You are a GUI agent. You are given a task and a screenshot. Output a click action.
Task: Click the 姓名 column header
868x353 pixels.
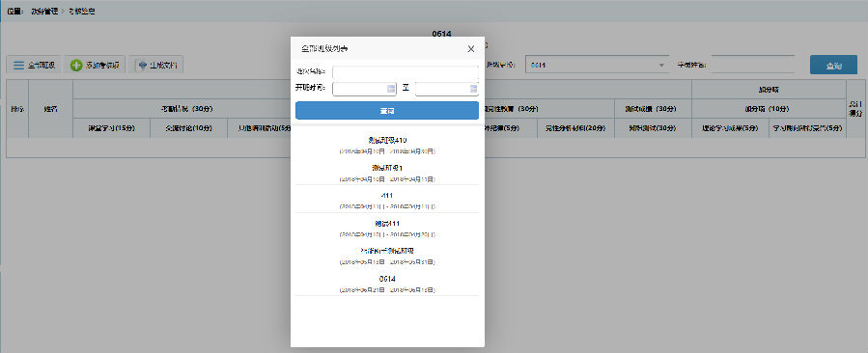click(50, 109)
